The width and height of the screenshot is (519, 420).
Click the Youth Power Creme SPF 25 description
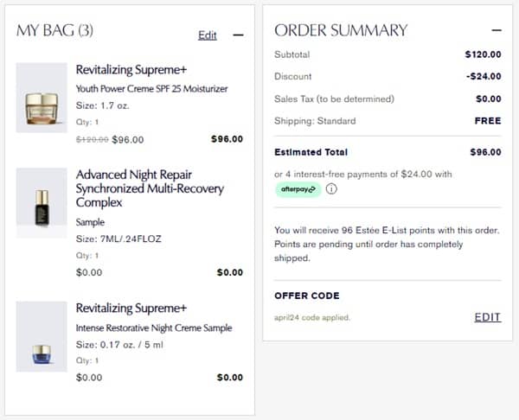coord(151,88)
